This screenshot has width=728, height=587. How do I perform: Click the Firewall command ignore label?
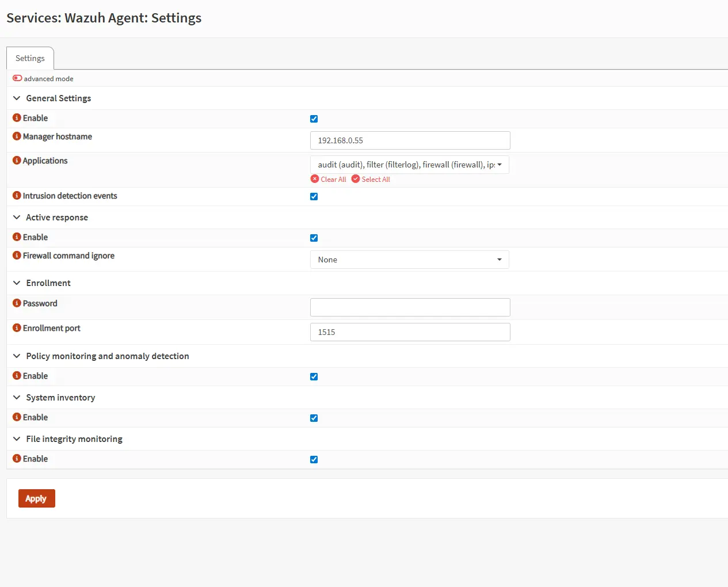click(x=68, y=256)
